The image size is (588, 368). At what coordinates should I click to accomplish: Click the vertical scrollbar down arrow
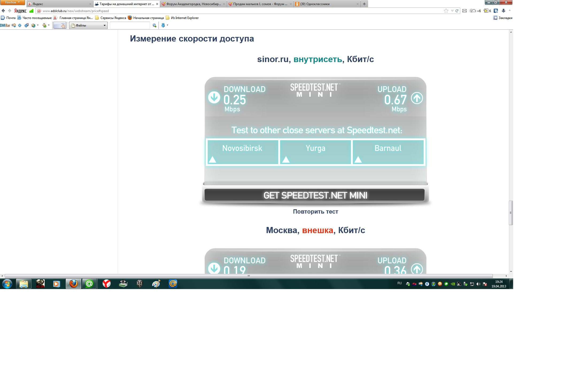[x=511, y=271]
